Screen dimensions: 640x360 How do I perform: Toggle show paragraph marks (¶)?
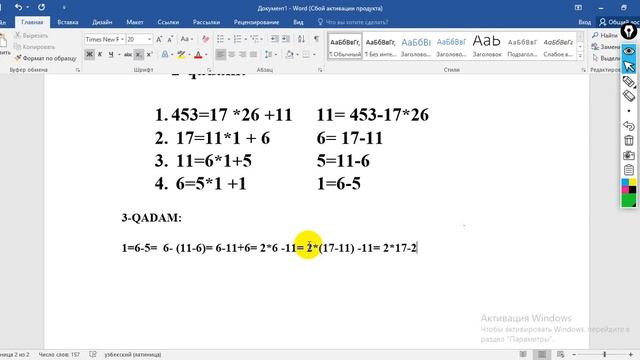pyautogui.click(x=316, y=39)
